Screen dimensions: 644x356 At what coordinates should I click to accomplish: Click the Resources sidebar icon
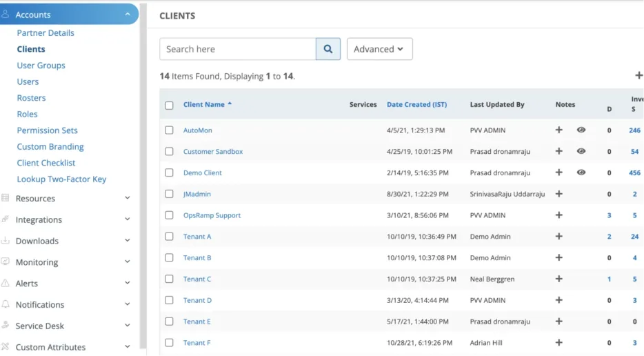pos(6,198)
